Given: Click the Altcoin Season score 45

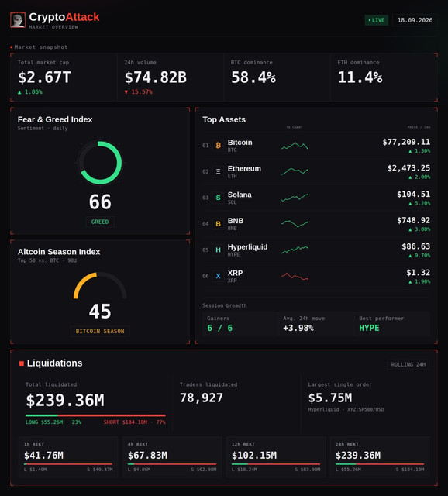Looking at the screenshot, I should (100, 312).
